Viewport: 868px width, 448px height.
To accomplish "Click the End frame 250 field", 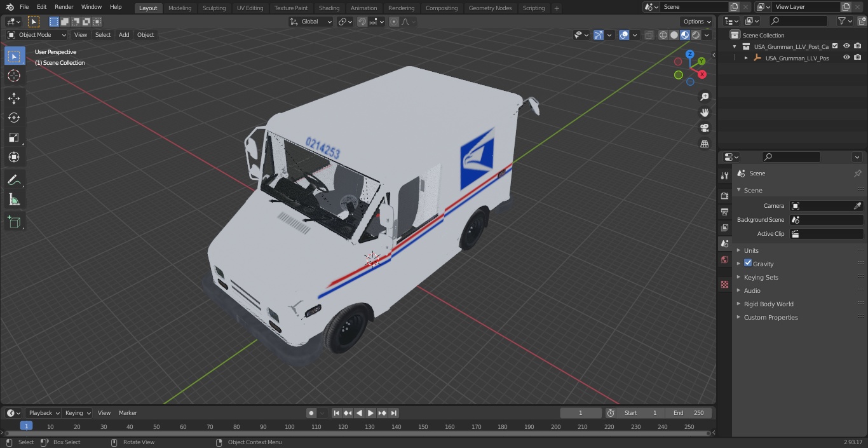I will click(689, 413).
